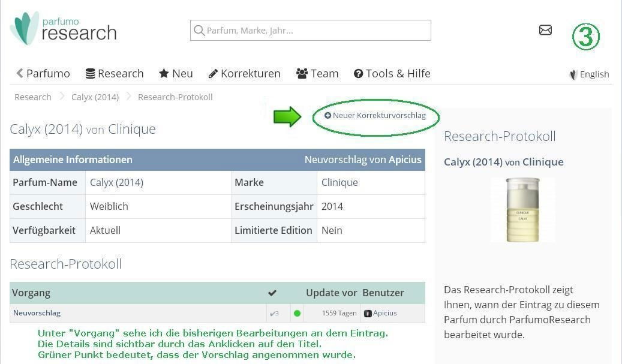622x364 pixels.
Task: Click Aktuell availability value
Action: click(105, 230)
